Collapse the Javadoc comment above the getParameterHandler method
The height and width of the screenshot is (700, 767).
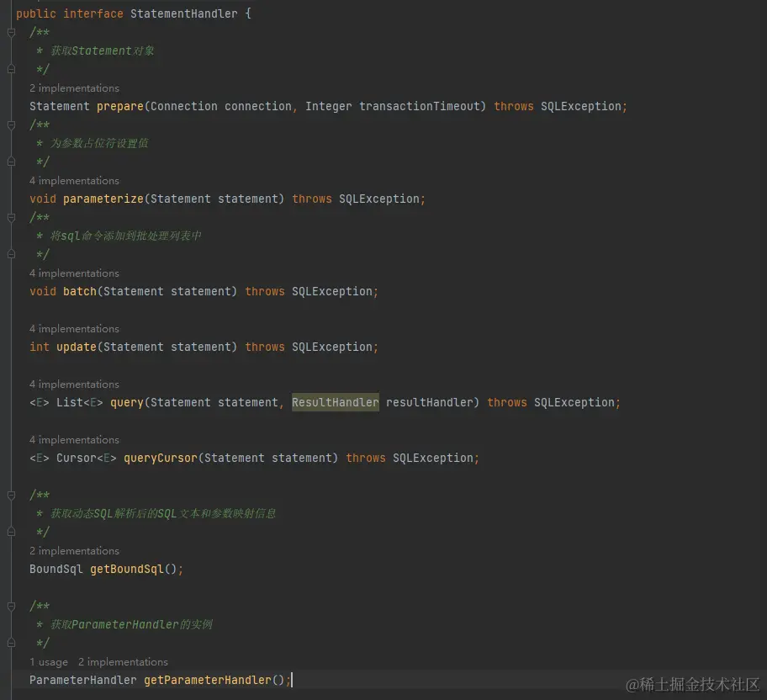[11, 607]
